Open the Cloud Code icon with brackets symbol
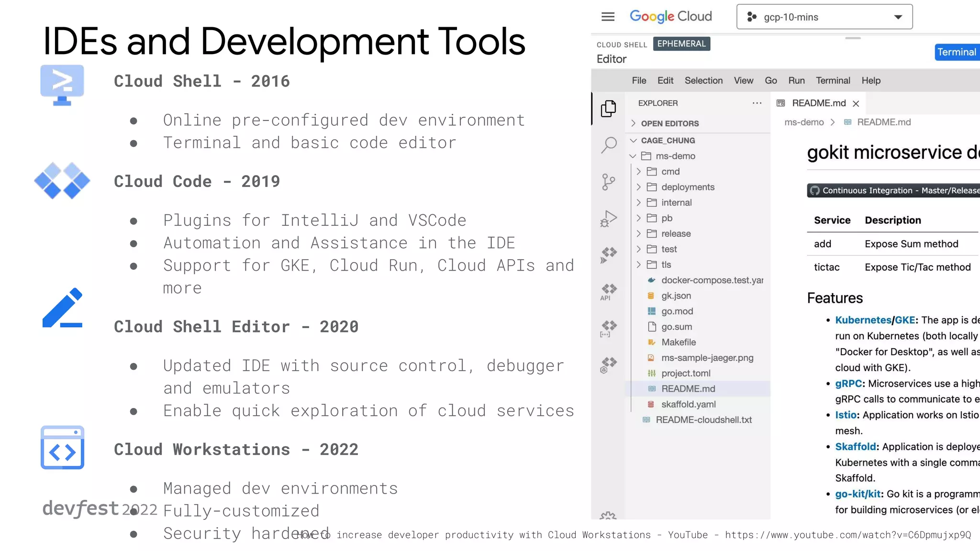Image resolution: width=980 pixels, height=551 pixels. click(x=609, y=329)
